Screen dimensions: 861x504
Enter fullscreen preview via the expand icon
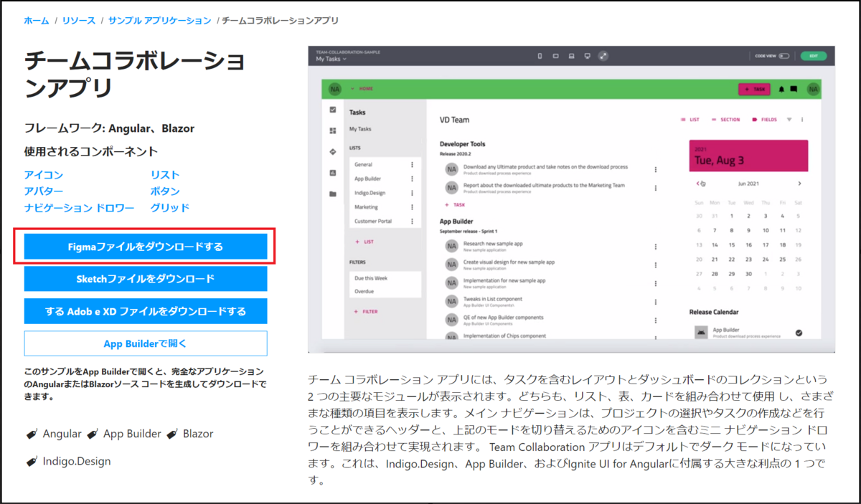coord(603,54)
